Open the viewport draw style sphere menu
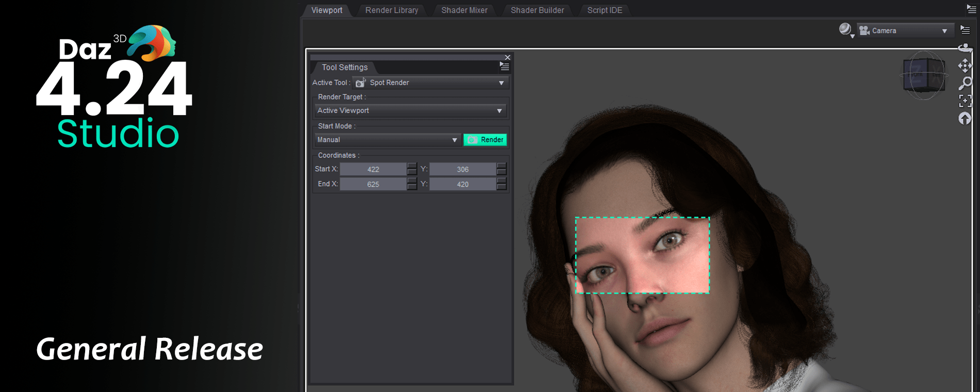The image size is (980, 392). point(846,30)
